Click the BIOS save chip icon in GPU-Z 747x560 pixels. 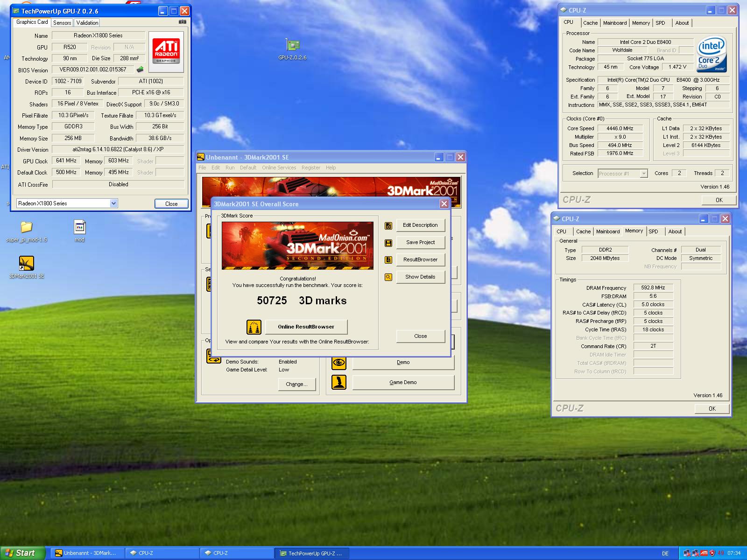click(x=140, y=70)
